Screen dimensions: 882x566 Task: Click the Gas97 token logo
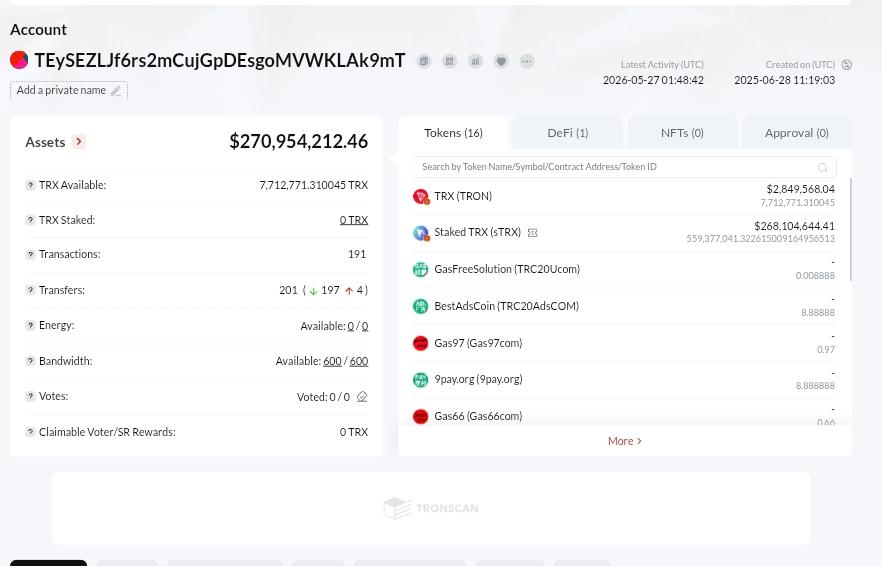coord(421,343)
